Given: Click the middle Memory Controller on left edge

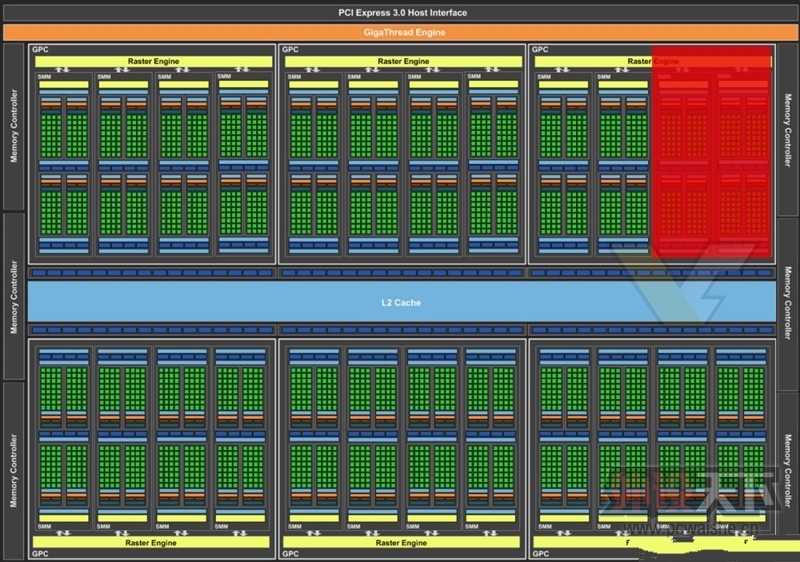Looking at the screenshot, I should click(14, 297).
